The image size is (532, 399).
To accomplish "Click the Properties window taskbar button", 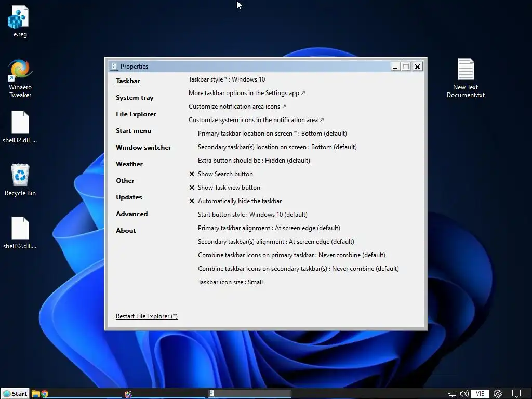I will coord(249,393).
